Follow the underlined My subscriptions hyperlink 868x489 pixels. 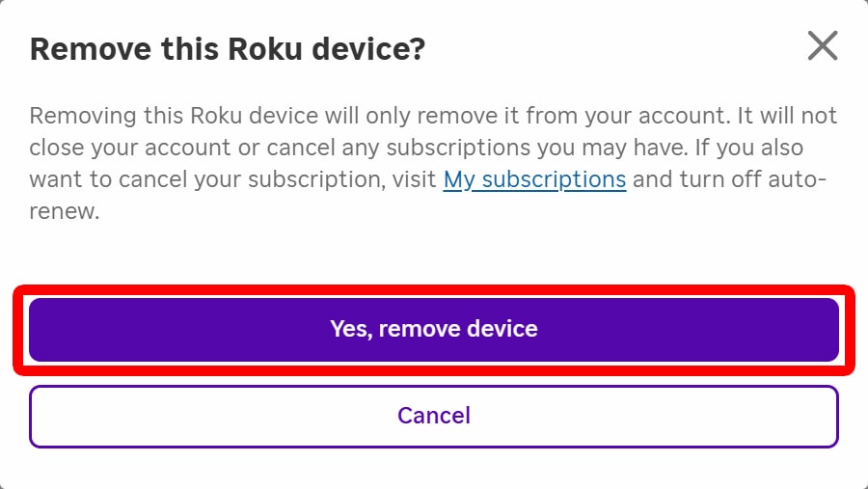[534, 179]
